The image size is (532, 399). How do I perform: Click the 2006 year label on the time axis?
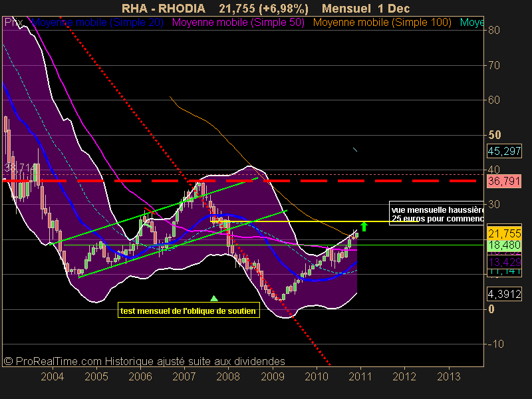pyautogui.click(x=140, y=376)
